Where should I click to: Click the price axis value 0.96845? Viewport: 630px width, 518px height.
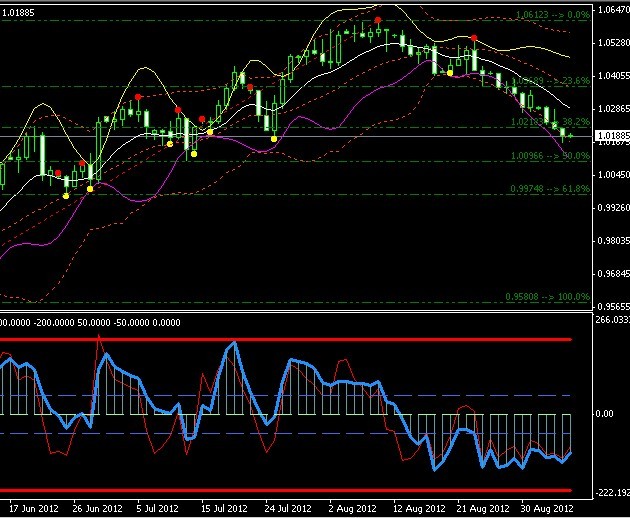click(x=614, y=273)
